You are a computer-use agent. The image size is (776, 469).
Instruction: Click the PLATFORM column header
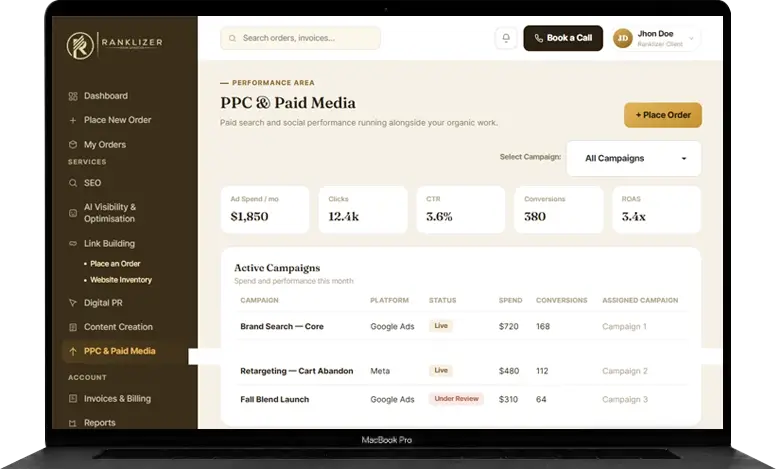(x=389, y=300)
